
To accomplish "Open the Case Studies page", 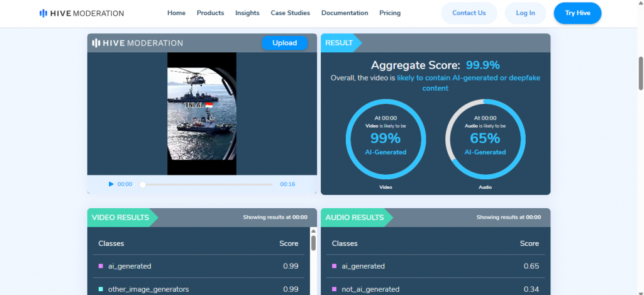I will [x=290, y=13].
